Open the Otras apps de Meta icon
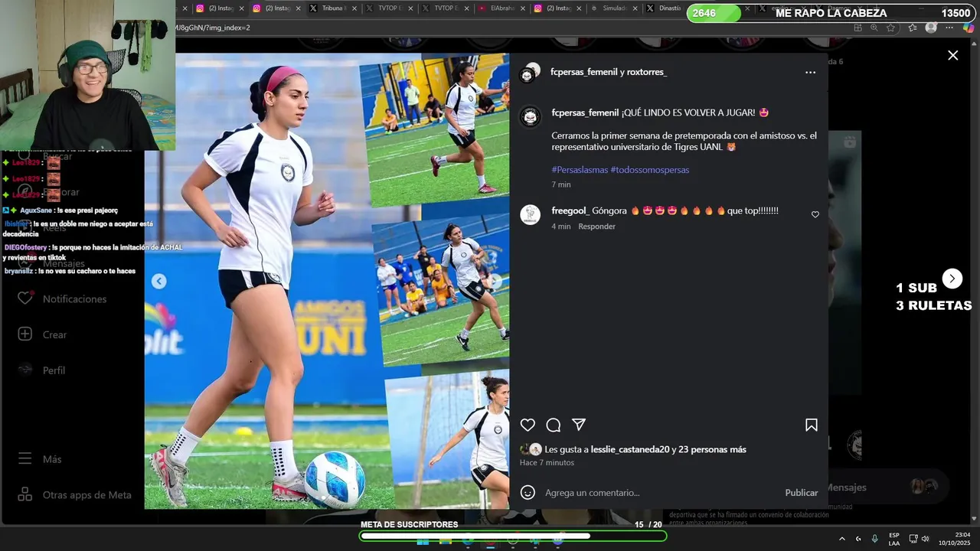The width and height of the screenshot is (980, 551). [25, 494]
